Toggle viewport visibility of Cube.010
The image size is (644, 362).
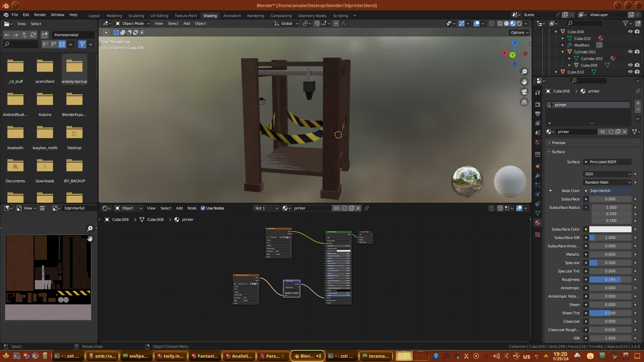[630, 72]
